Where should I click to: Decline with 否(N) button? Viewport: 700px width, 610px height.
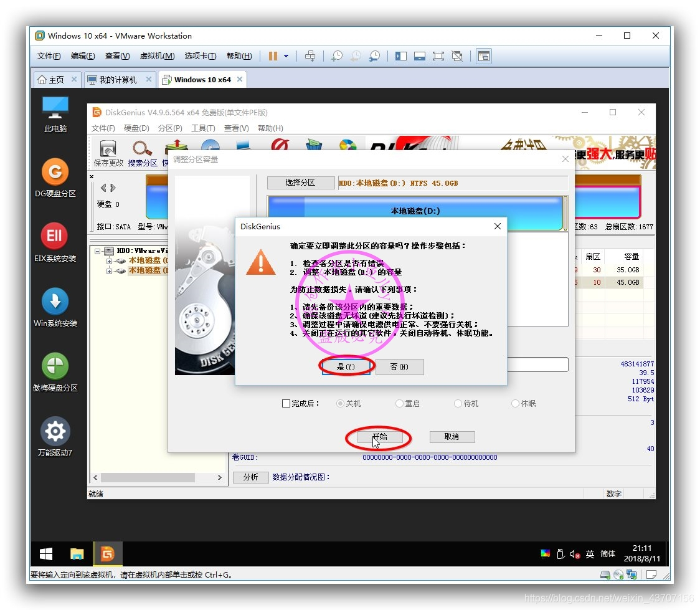400,366
